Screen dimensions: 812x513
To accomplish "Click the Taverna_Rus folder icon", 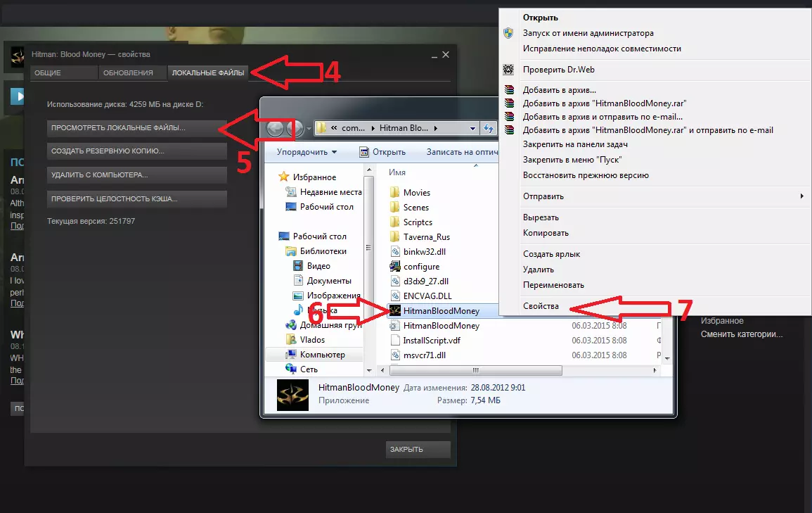I will (394, 237).
